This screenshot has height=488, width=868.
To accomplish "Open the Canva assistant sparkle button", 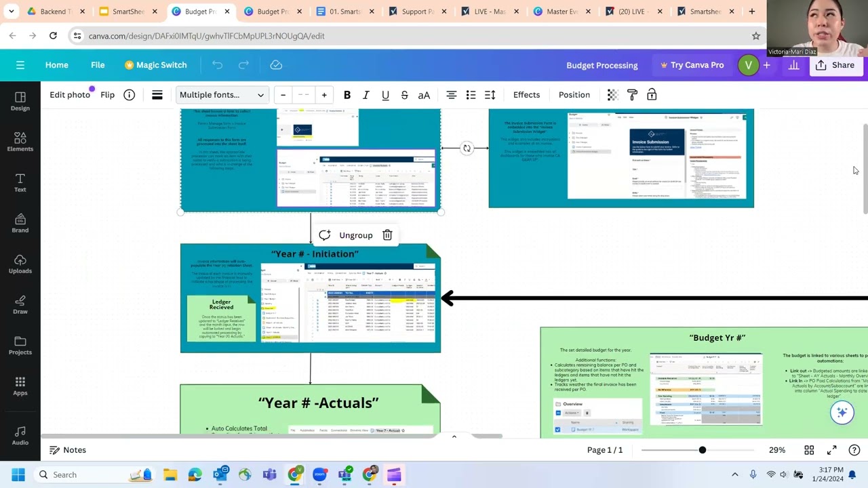I will pyautogui.click(x=842, y=412).
